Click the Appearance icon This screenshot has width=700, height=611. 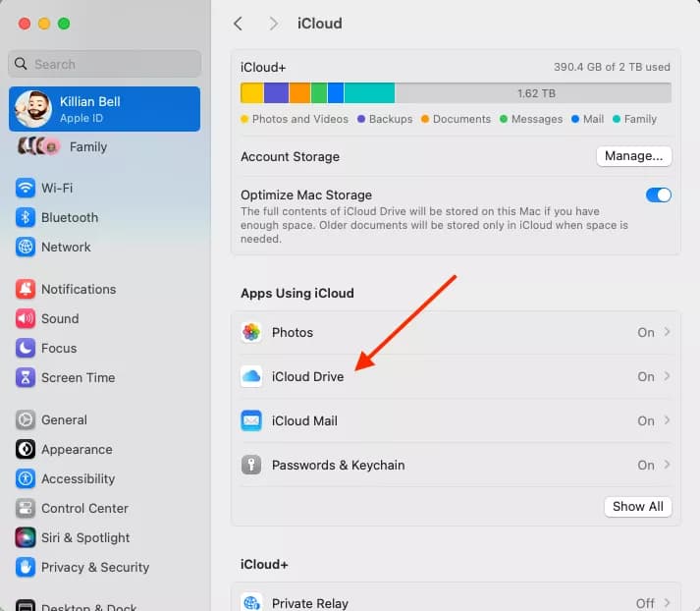(26, 449)
